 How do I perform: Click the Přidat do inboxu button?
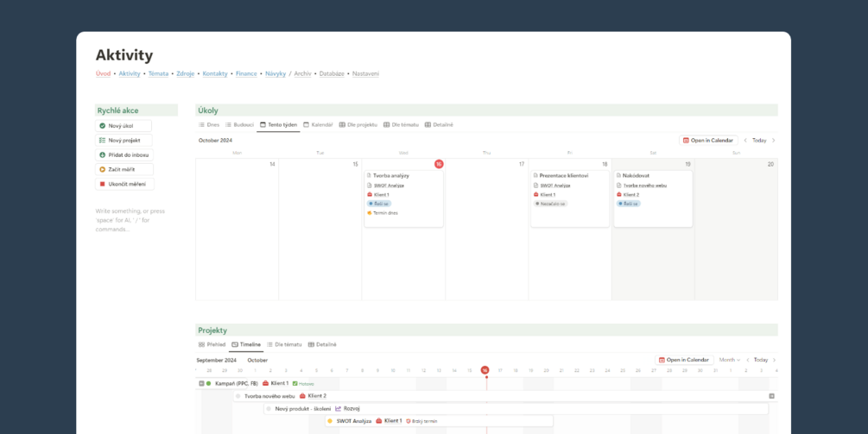pos(124,154)
